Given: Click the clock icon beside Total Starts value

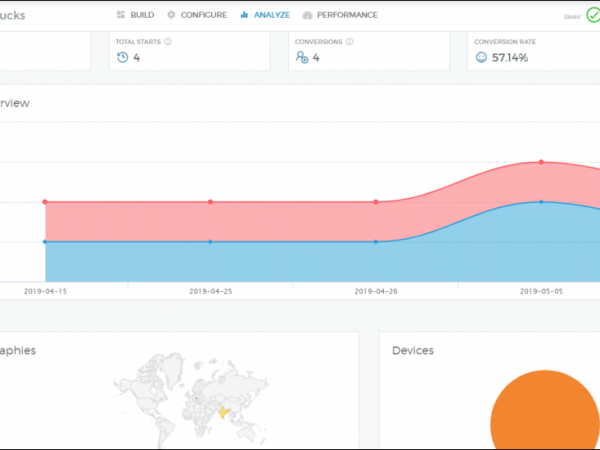Looking at the screenshot, I should 123,58.
